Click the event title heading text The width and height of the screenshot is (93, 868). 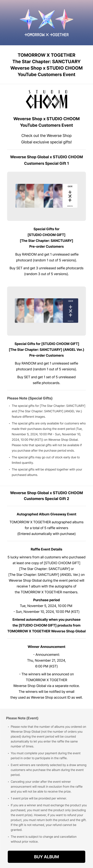47,65
